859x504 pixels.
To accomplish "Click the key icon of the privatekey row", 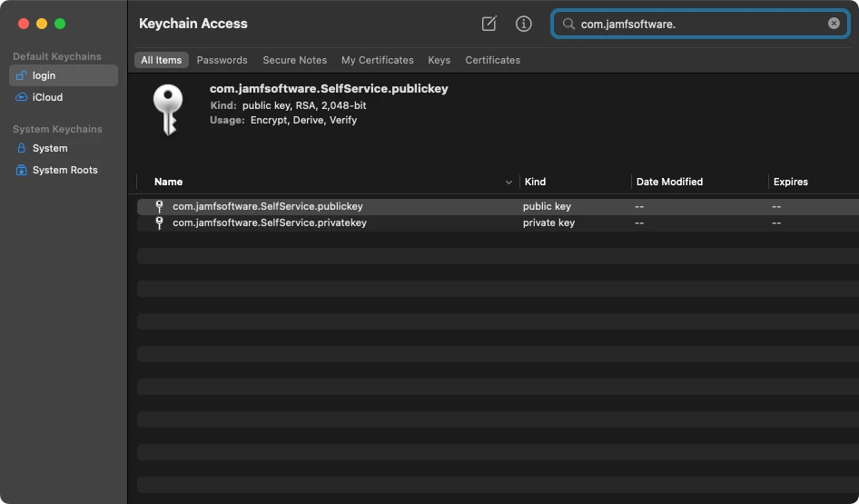I will (x=160, y=223).
